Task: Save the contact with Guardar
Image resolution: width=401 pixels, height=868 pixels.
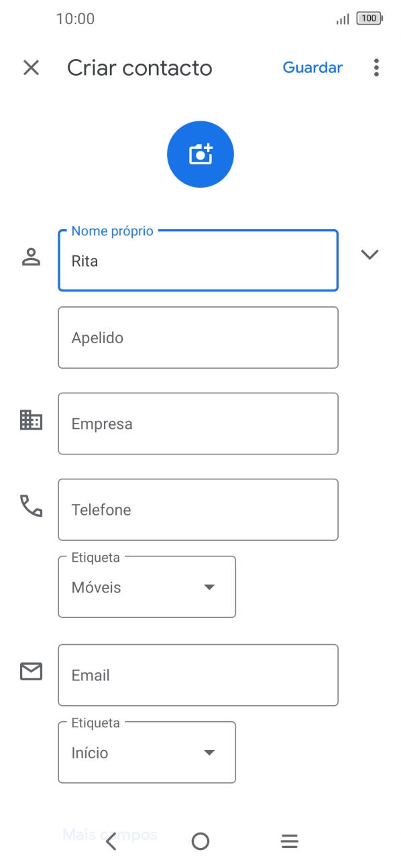Action: (x=312, y=68)
